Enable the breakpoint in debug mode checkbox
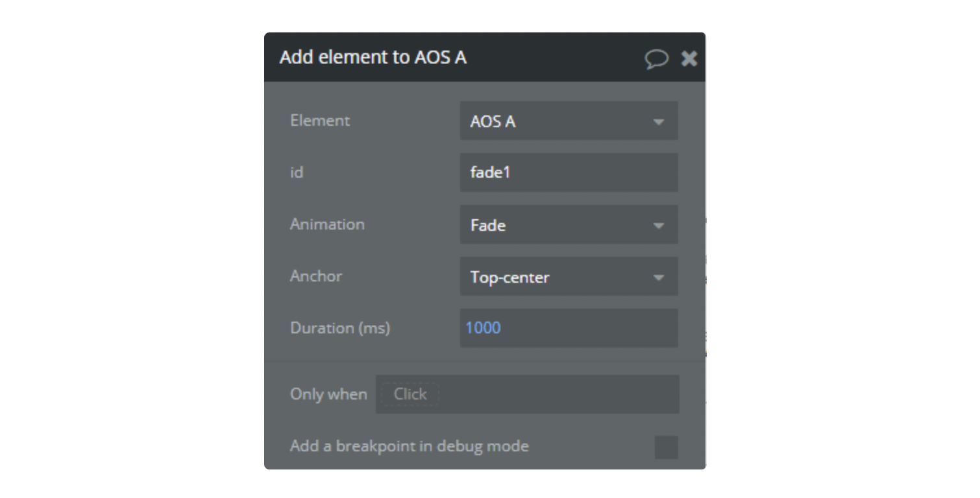This screenshot has width=980, height=498. tap(666, 447)
